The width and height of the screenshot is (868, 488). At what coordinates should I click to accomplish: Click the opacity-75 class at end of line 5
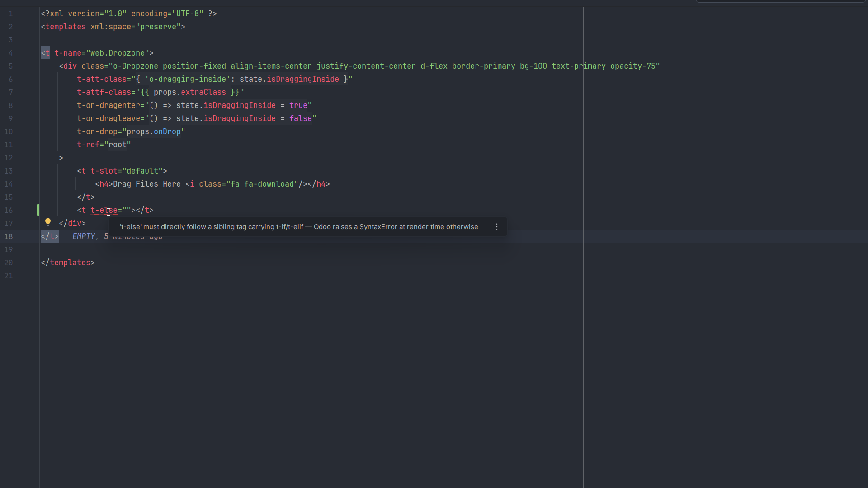tap(633, 66)
